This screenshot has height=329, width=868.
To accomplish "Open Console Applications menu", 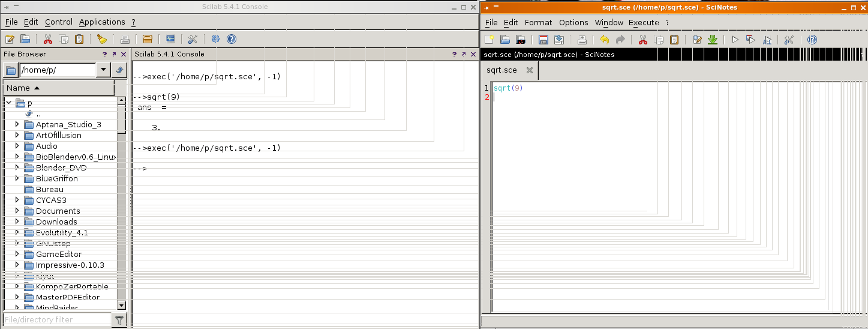I will [102, 22].
